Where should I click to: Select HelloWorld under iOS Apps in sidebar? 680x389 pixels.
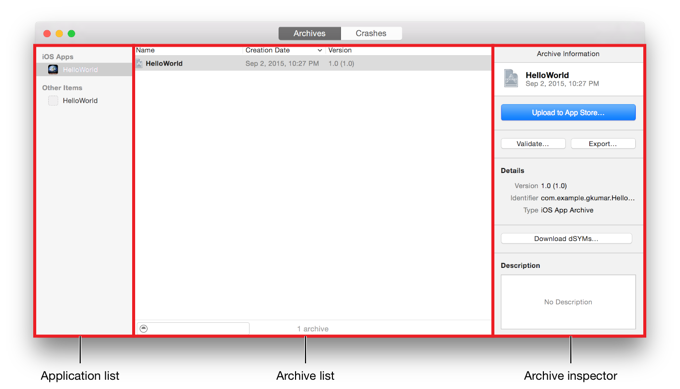[80, 69]
